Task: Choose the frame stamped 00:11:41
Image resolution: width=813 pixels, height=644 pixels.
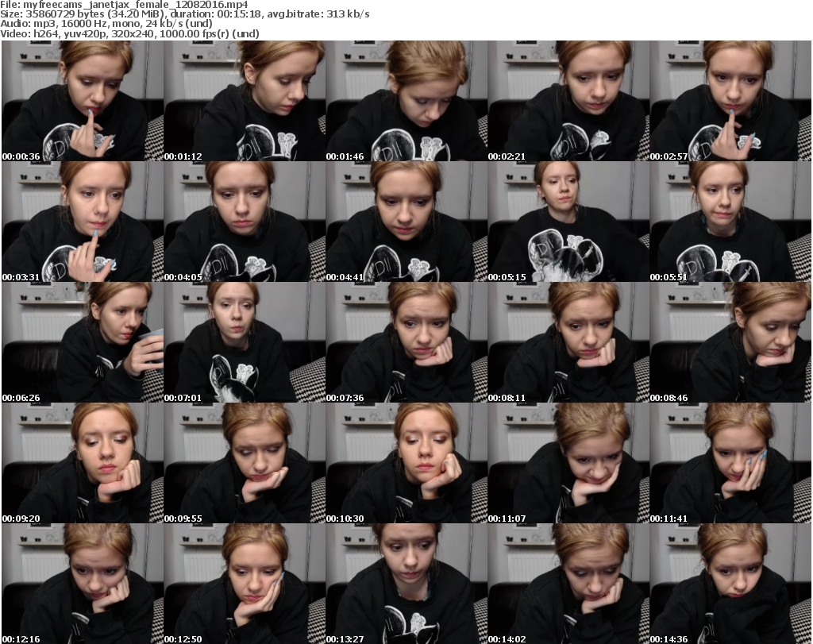Action: tap(730, 463)
